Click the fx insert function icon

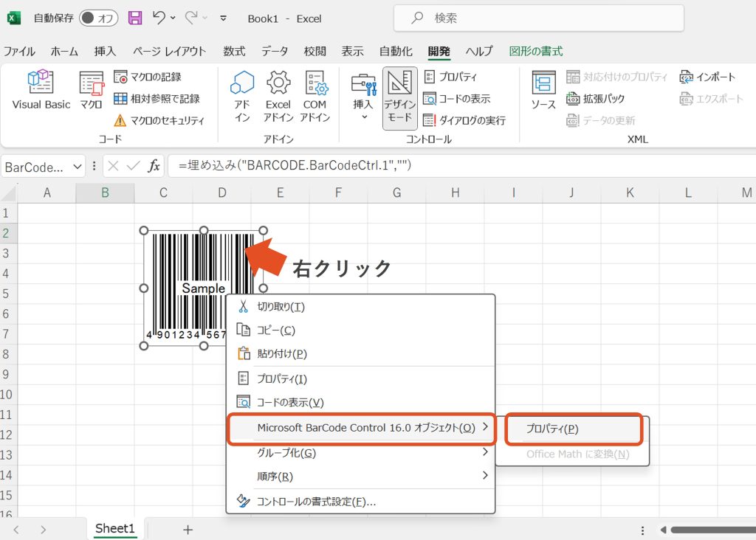(154, 166)
